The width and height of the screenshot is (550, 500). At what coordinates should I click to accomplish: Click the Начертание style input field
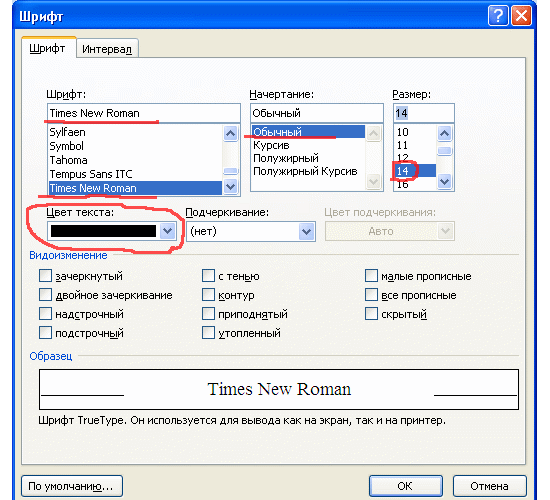317,113
